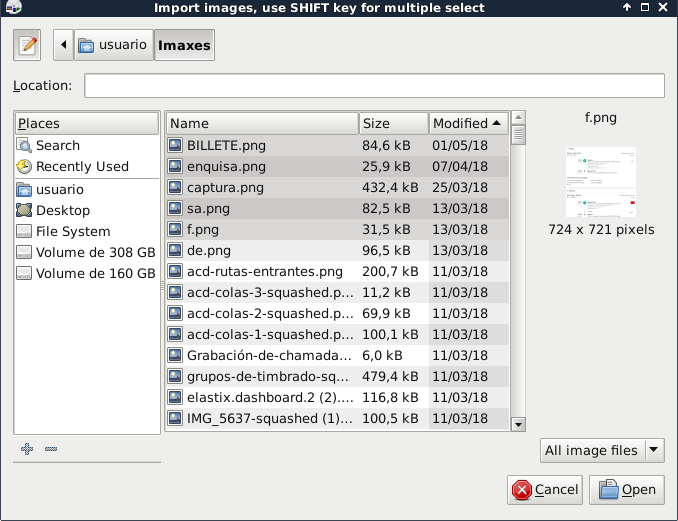Image resolution: width=678 pixels, height=521 pixels.
Task: Click the back arrow in path bar
Action: point(64,45)
